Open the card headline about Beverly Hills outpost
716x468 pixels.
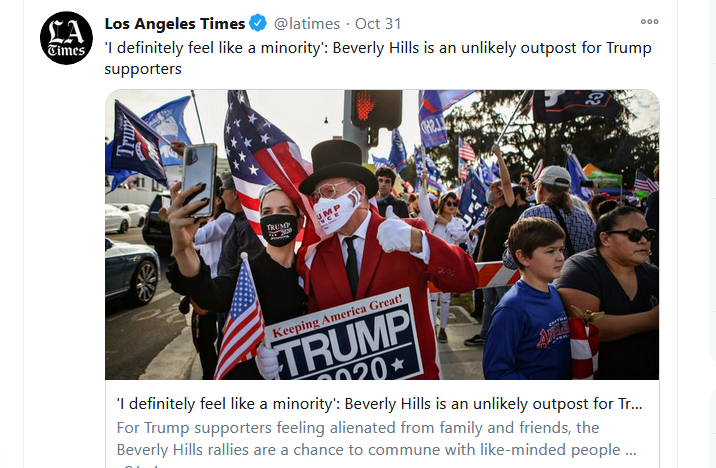379,404
